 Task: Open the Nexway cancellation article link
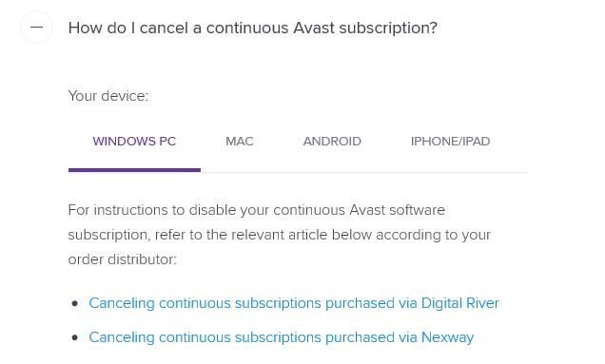[x=282, y=337]
